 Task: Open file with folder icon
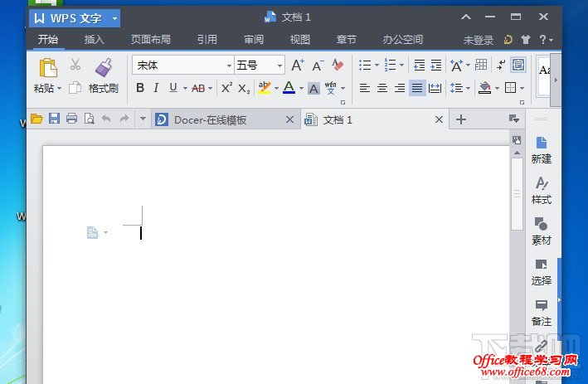point(36,119)
